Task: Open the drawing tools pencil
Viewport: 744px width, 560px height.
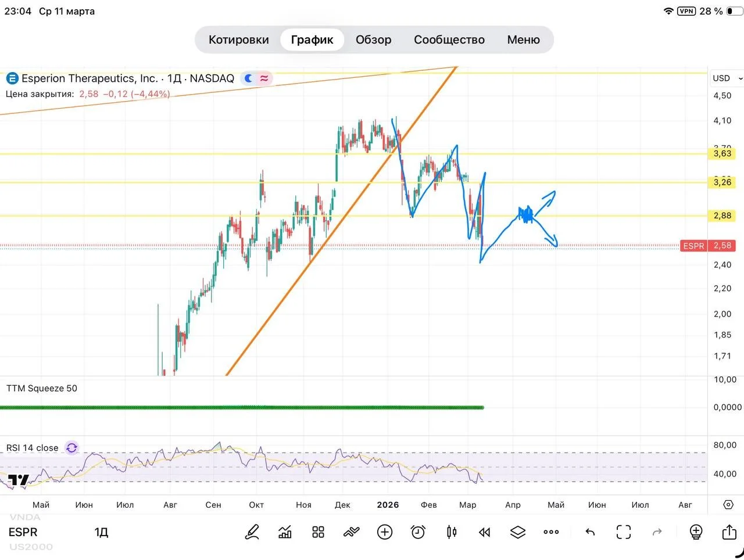Action: (252, 532)
